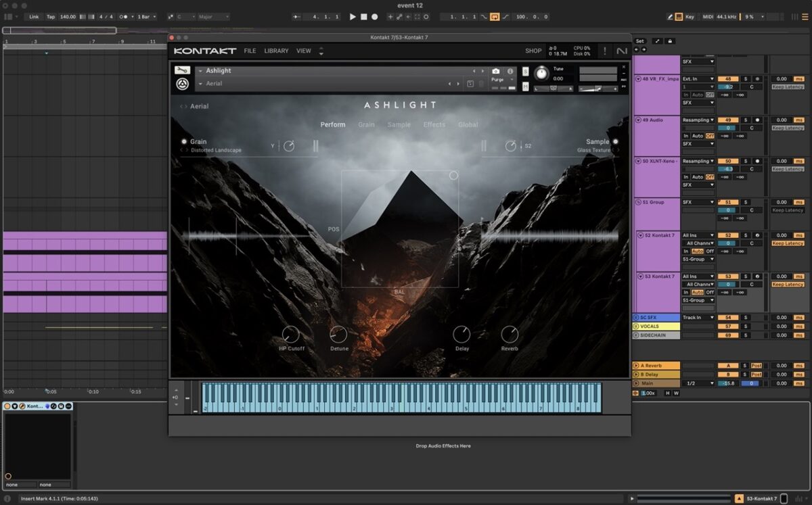
Task: Click the Kontakt panic exclamation icon
Action: [x=604, y=51]
